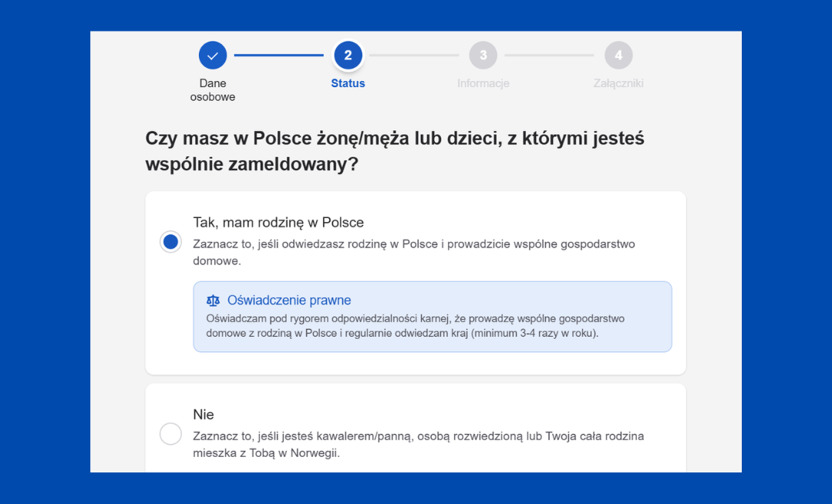The image size is (832, 504).
Task: Select the 'Tak, mam rodzinę' radio button
Action: coord(170,242)
